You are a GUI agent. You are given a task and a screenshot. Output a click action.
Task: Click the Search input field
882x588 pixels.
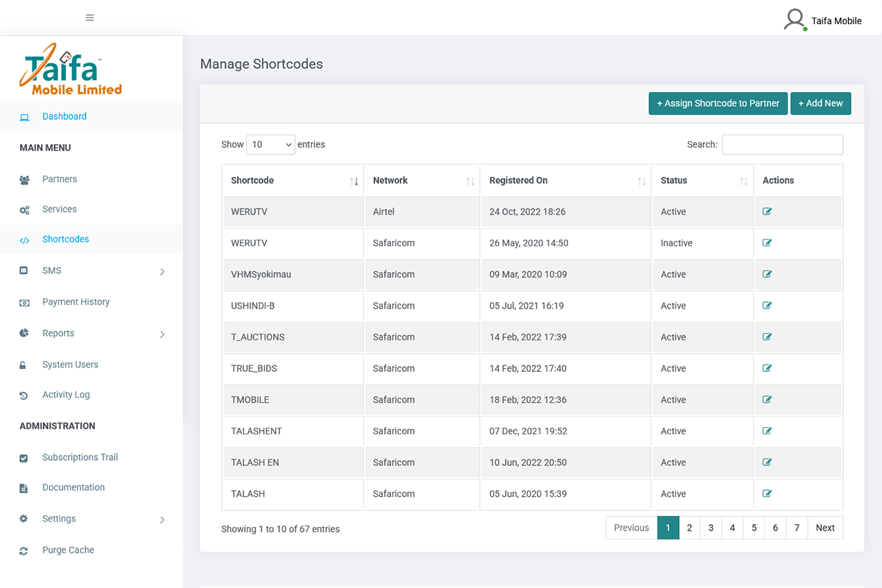[x=782, y=145]
